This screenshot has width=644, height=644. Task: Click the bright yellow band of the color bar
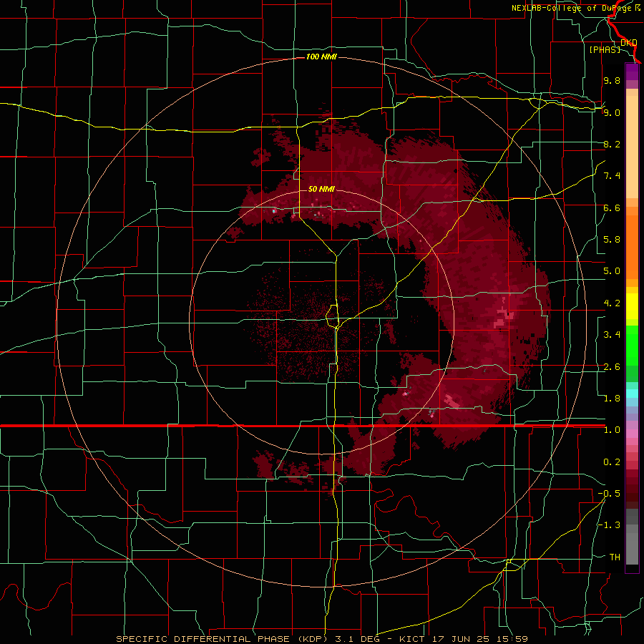coord(632,306)
